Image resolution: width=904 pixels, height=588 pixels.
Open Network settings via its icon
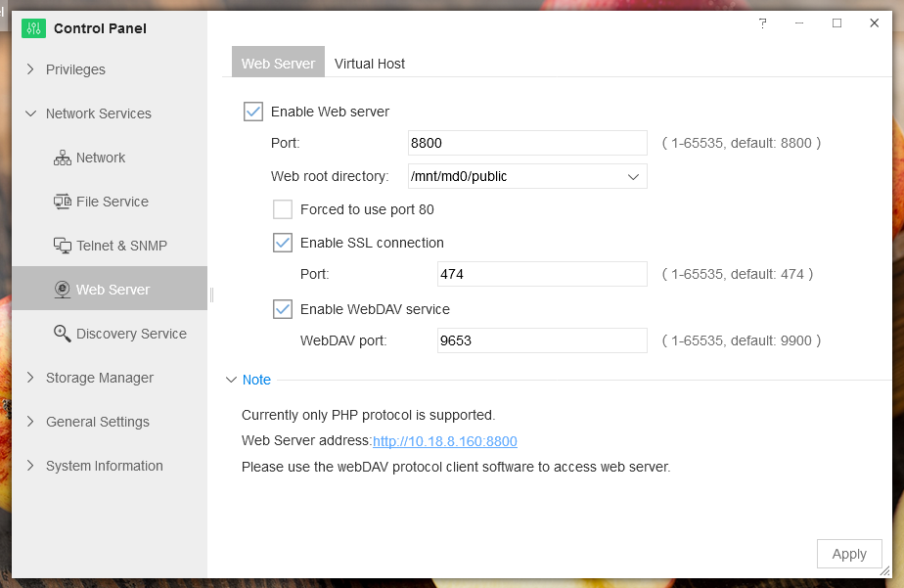click(x=63, y=158)
